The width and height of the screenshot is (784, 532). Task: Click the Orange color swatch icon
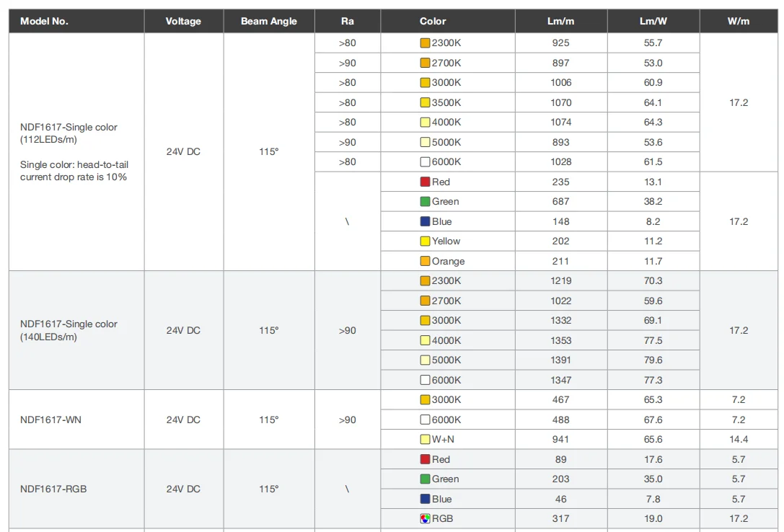point(426,261)
